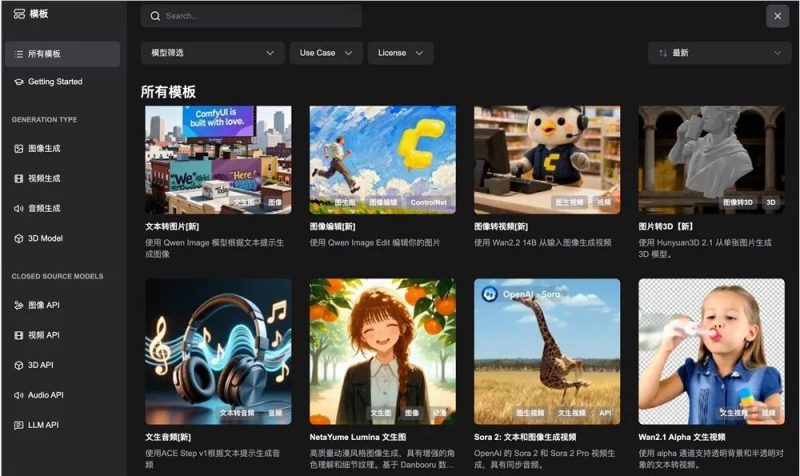Open the Getting Started section

63,82
